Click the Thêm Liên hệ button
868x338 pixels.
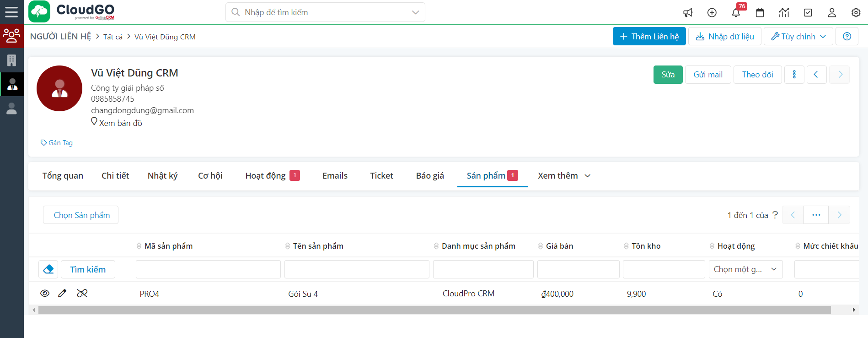pyautogui.click(x=649, y=36)
